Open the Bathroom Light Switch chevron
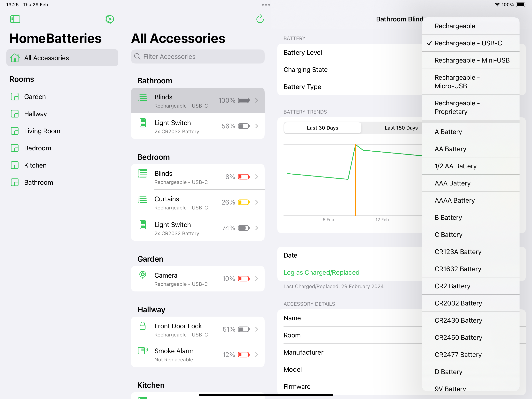 tap(257, 126)
